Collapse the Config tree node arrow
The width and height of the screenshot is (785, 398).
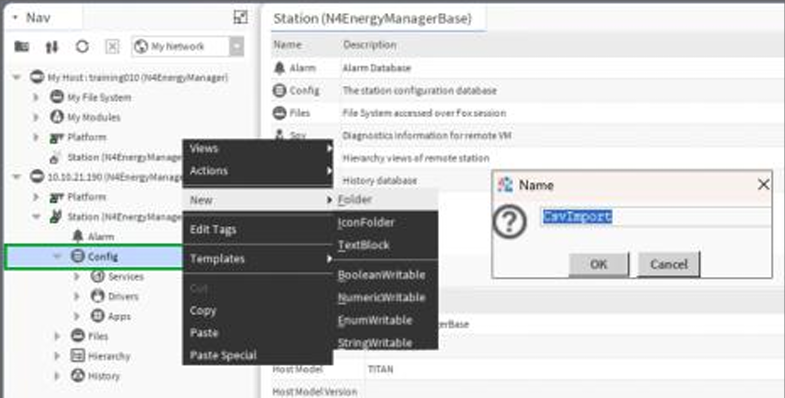[x=57, y=256]
